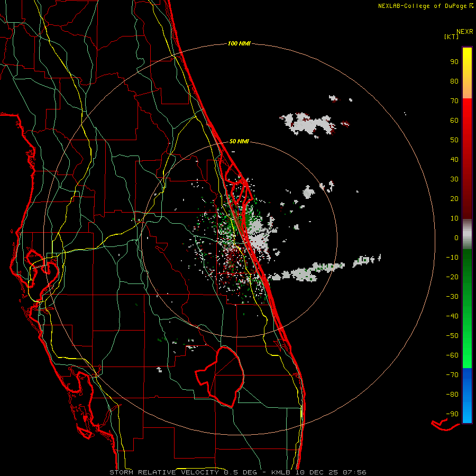Click the 90 value on velocity scale
The image size is (476, 476).
point(454,62)
